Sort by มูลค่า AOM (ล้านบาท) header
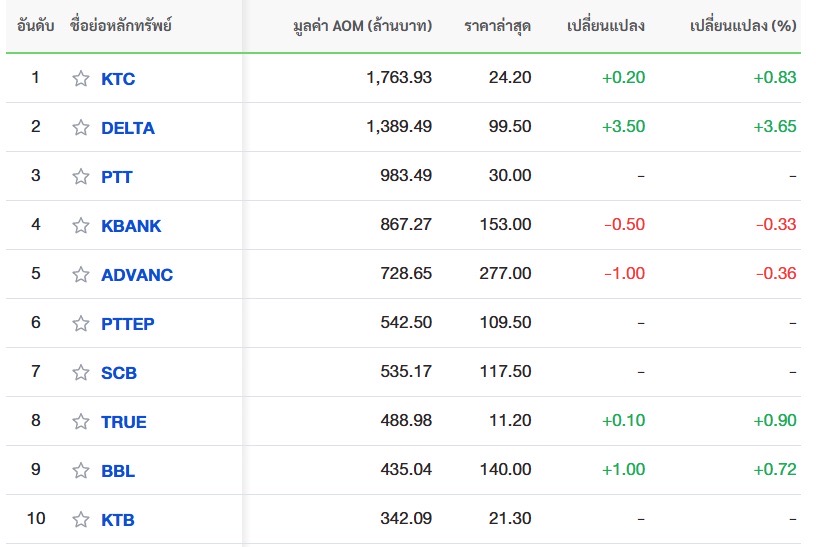 pos(363,25)
